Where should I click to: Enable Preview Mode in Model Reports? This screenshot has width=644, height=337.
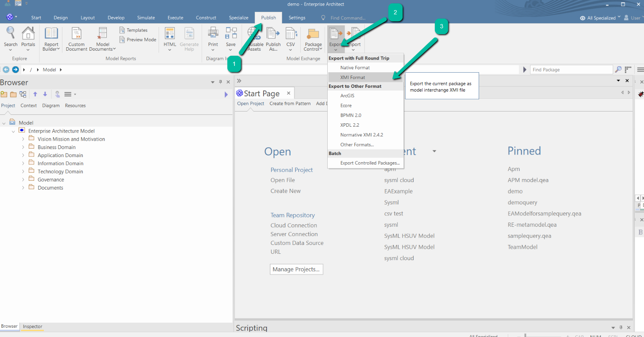137,40
